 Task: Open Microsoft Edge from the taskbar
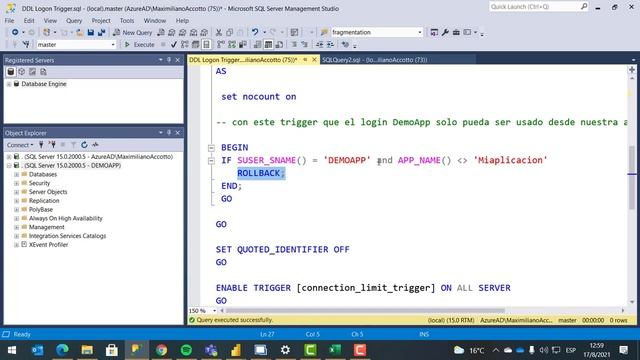coord(62,350)
